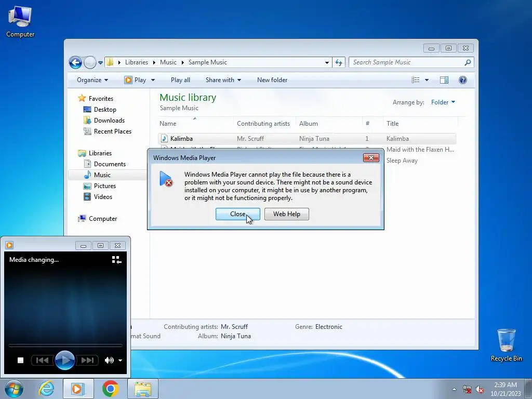532x399 pixels.
Task: Open Explorer help icon
Action: point(463,80)
